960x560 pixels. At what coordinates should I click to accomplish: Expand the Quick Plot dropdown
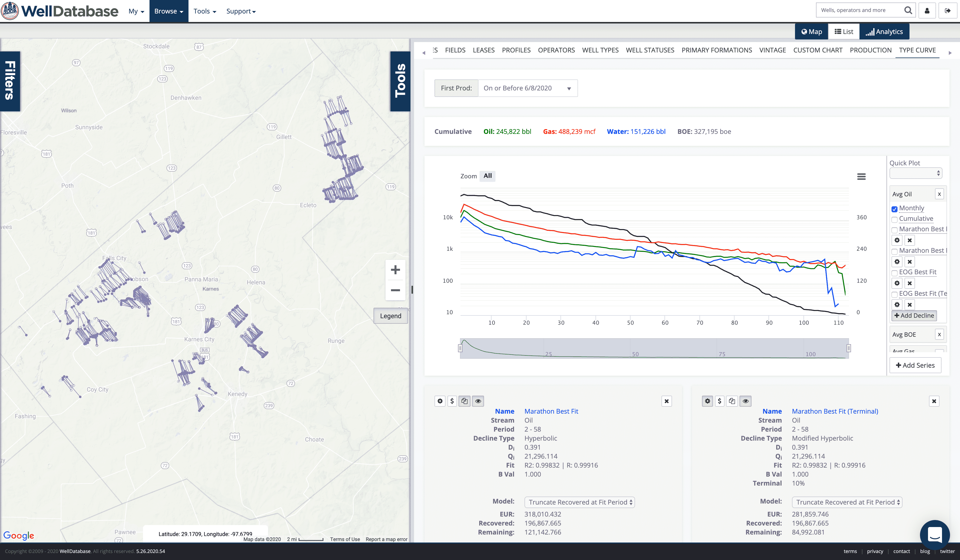[915, 173]
